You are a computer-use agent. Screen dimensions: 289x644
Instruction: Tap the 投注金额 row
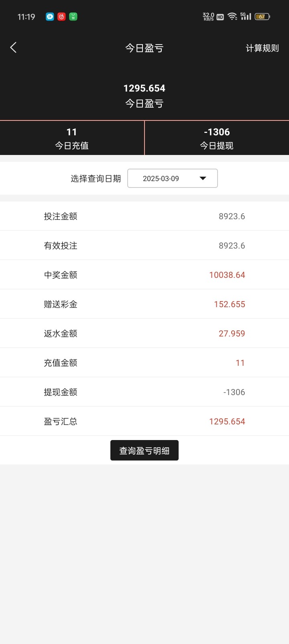point(144,216)
